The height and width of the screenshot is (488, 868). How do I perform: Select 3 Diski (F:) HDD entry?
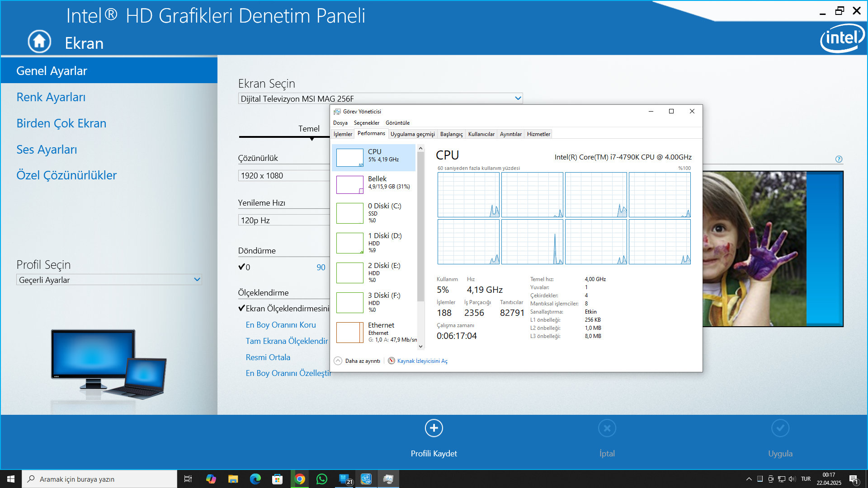[374, 302]
